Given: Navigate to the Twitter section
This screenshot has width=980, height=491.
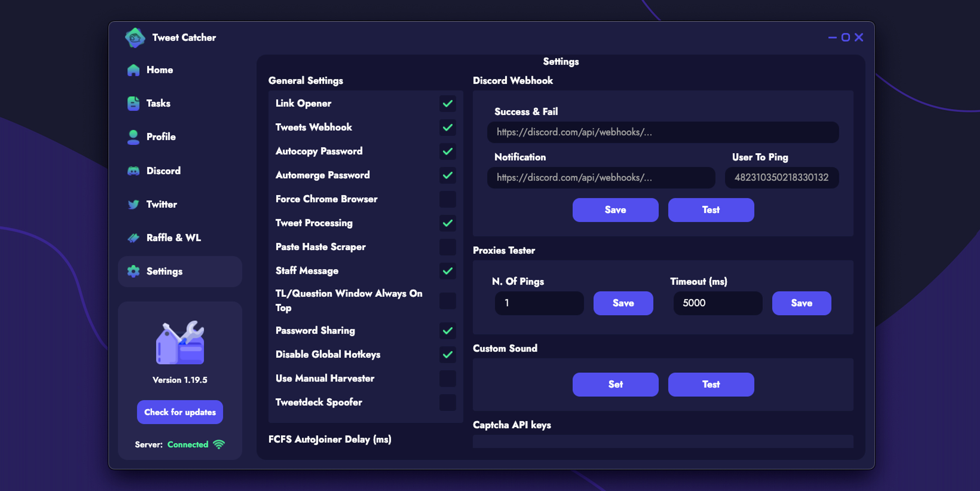Looking at the screenshot, I should click(180, 205).
